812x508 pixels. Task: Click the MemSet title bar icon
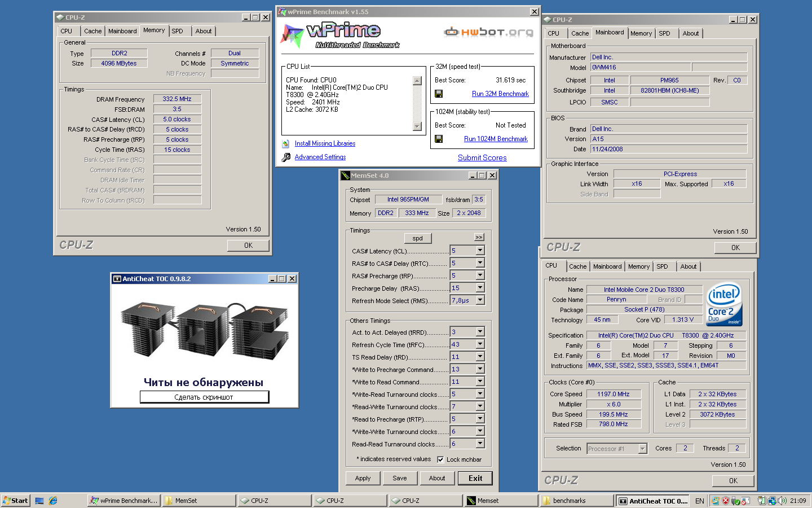346,176
